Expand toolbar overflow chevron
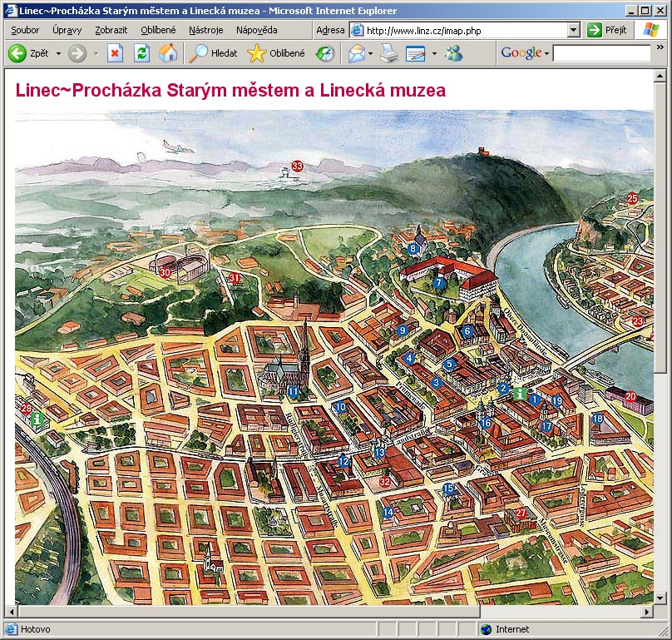Screen dimensions: 672x640 coord(660,47)
